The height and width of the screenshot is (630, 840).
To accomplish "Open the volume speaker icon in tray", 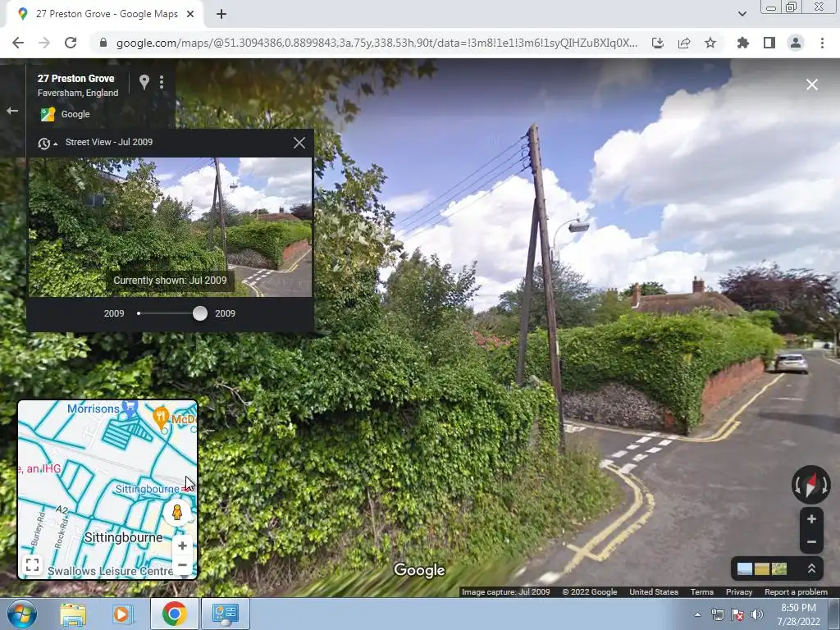I will [x=757, y=614].
